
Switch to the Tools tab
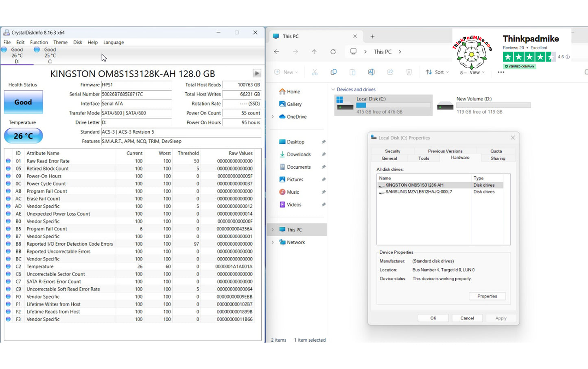click(x=424, y=158)
